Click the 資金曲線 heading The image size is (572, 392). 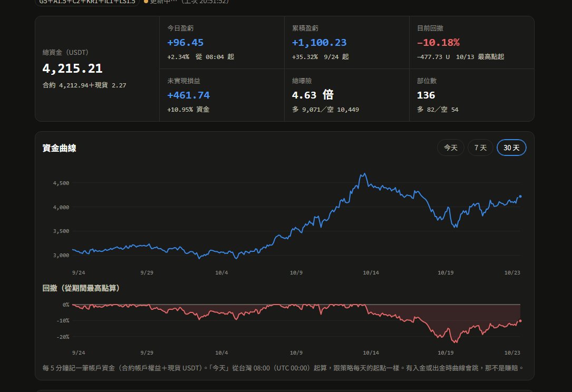tap(60, 148)
